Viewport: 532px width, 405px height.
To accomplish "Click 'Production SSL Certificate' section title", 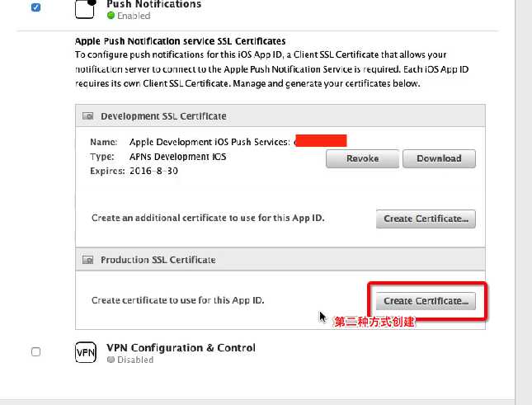I will [x=158, y=260].
